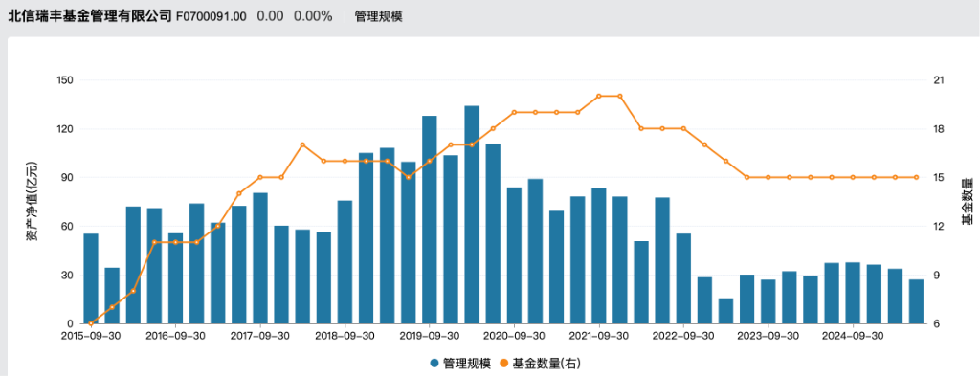
Task: Click the orange 基金数量 legend dot
Action: coord(504,363)
